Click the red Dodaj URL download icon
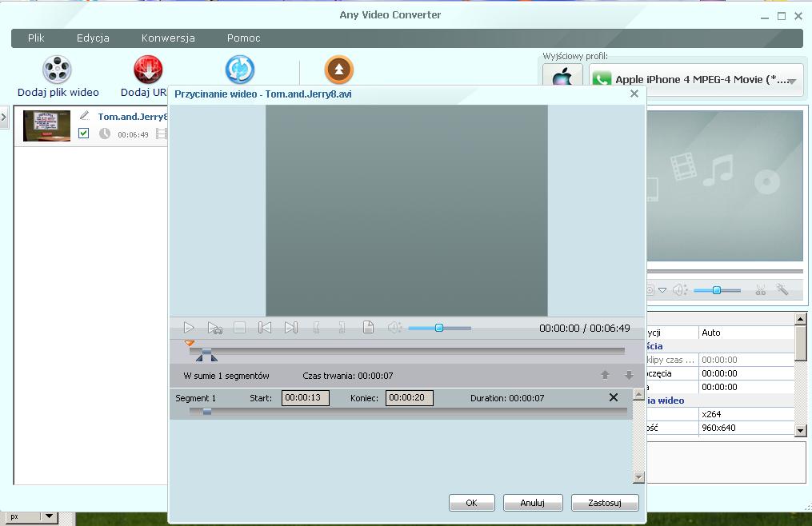Screen dimensions: 812x526 148,70
